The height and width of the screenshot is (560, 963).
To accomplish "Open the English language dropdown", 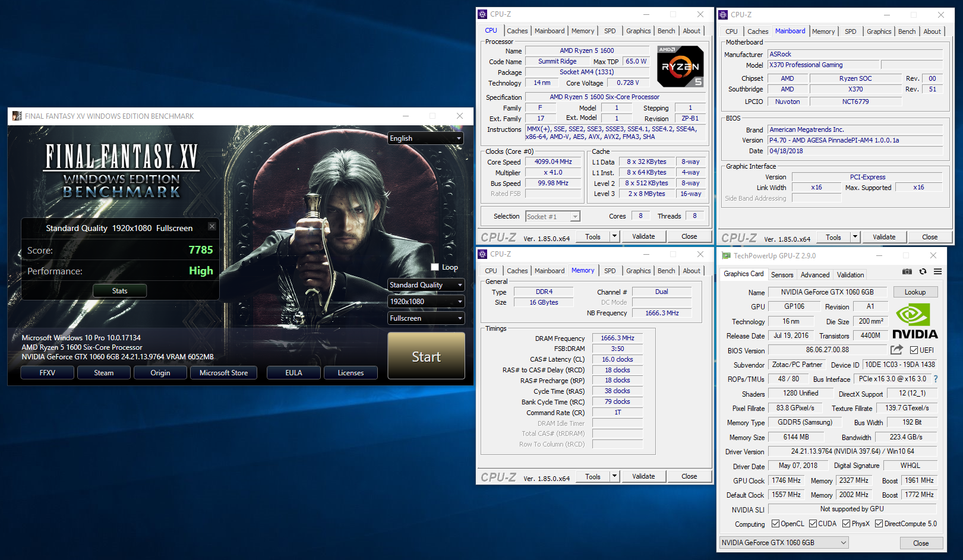I will pyautogui.click(x=426, y=138).
